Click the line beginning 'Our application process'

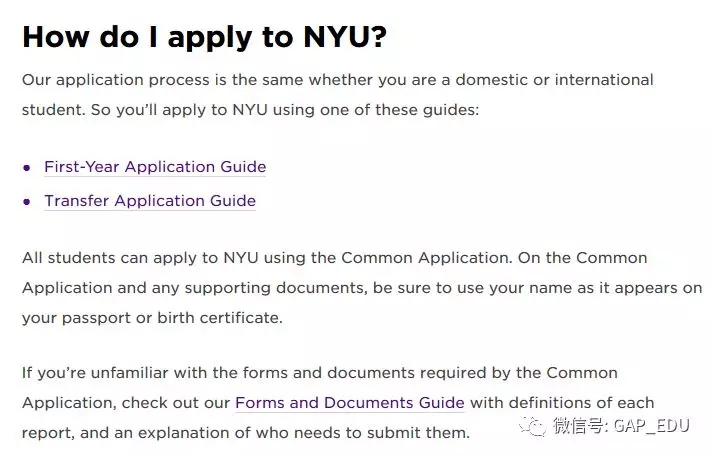pos(337,80)
